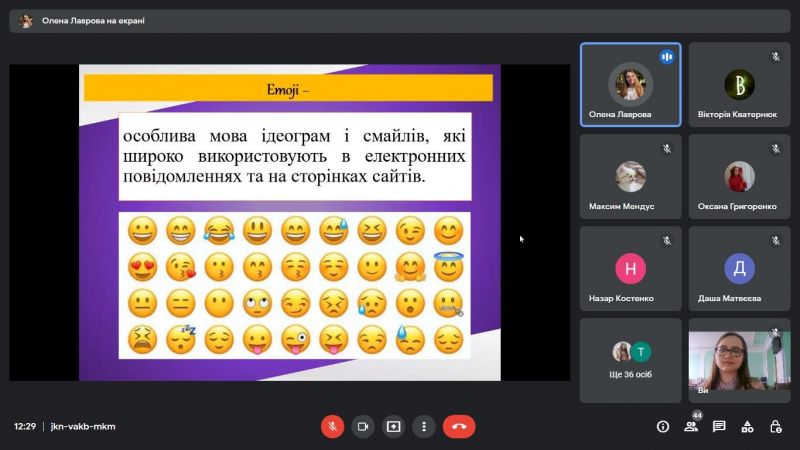
Task: Open the activities icon
Action: coord(747,427)
